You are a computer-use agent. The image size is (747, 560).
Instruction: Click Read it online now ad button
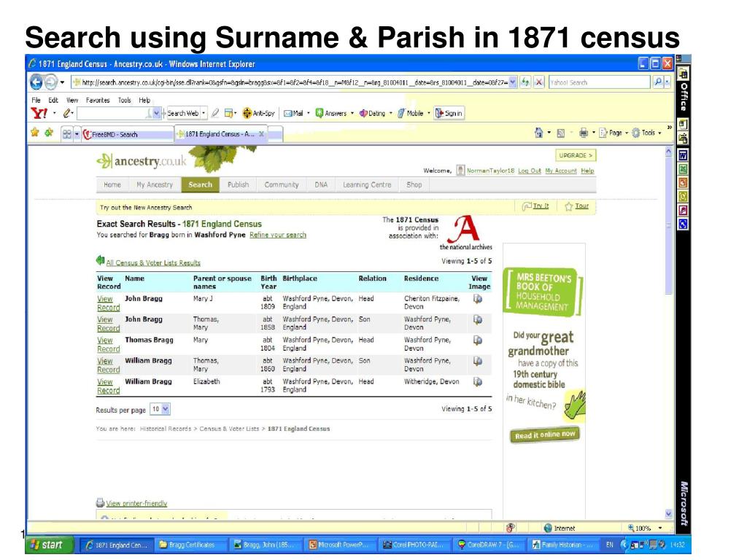(544, 435)
